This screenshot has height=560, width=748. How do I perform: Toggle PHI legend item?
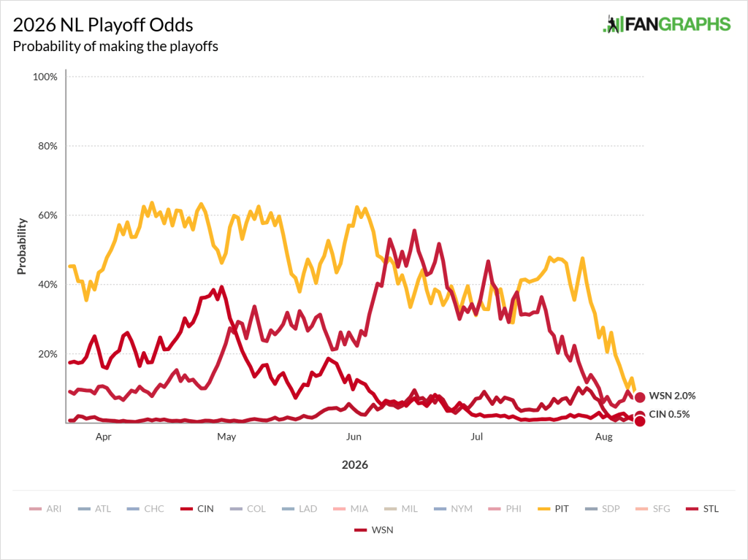[505, 509]
